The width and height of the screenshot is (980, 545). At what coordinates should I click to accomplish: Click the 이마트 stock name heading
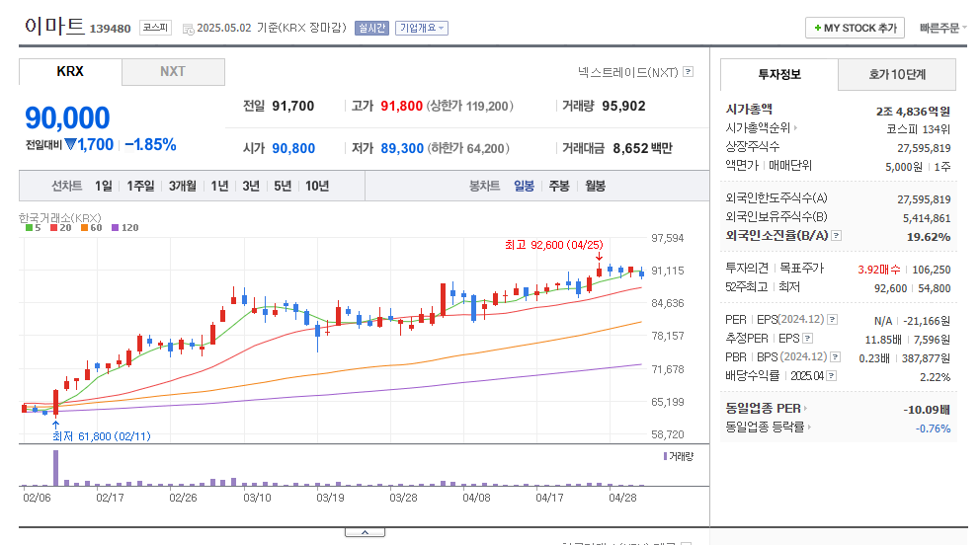[x=54, y=27]
